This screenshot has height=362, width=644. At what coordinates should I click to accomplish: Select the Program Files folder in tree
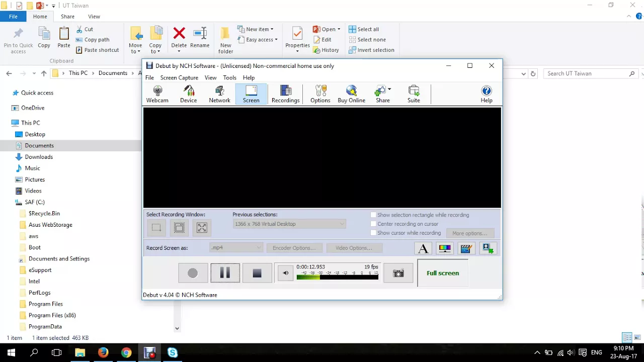coord(46,304)
